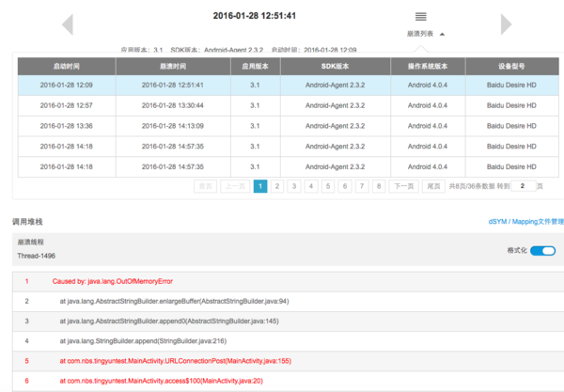Go to page 5 of crash list
The width and height of the screenshot is (564, 392).
328,186
